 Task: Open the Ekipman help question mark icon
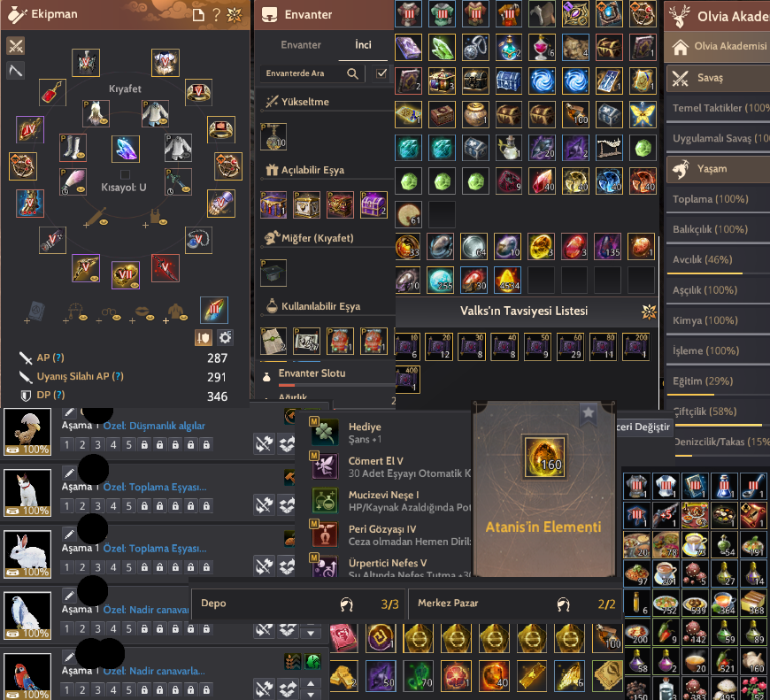coord(216,15)
